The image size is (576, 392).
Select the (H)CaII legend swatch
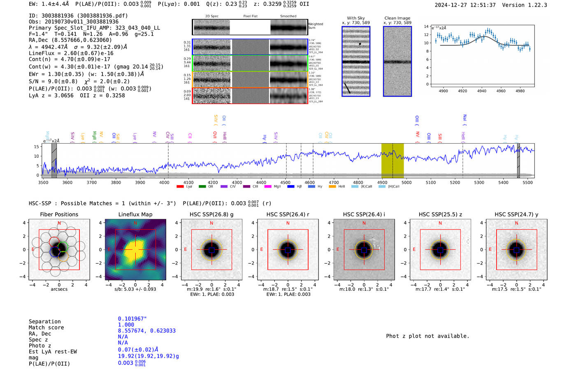tap(382, 187)
